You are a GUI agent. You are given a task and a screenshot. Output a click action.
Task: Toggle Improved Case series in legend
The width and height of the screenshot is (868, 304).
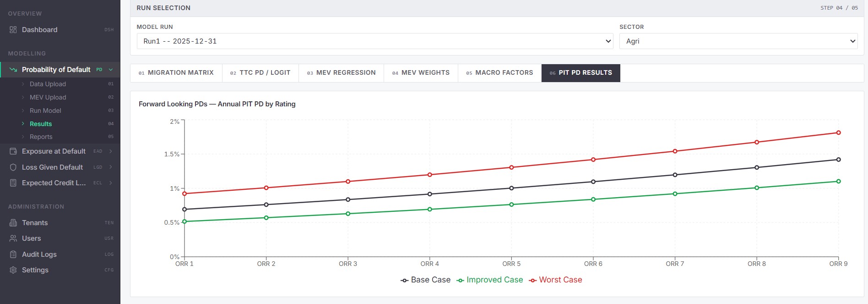490,280
